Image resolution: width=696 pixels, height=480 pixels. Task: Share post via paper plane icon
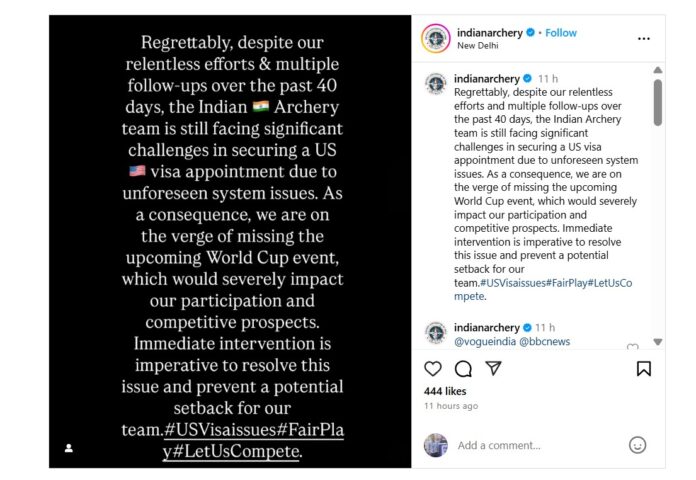(x=493, y=368)
